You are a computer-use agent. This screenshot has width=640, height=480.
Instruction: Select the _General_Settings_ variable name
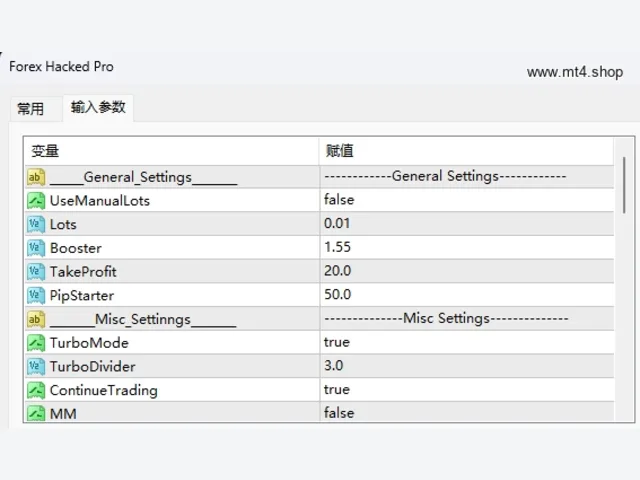click(x=143, y=178)
